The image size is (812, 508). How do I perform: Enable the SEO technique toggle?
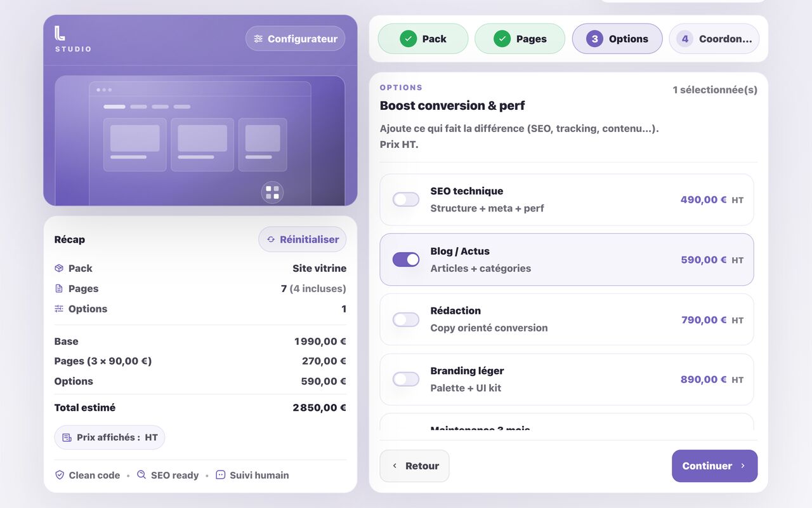406,199
